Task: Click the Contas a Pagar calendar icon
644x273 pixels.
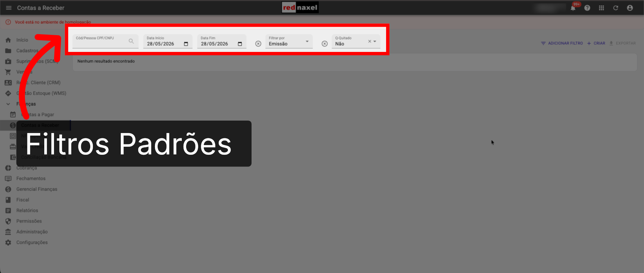Action: tap(13, 115)
